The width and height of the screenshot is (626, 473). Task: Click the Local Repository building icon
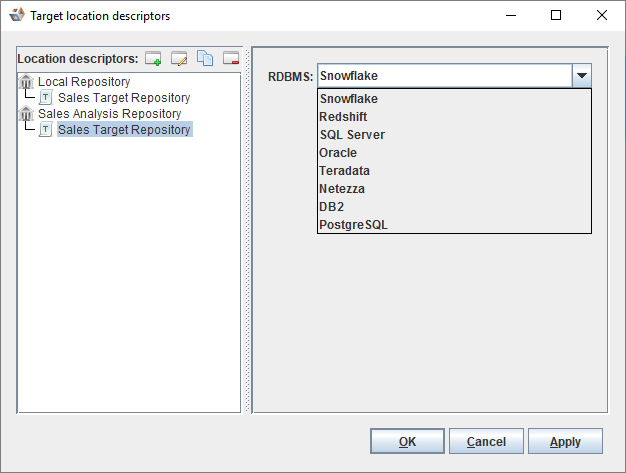[26, 81]
